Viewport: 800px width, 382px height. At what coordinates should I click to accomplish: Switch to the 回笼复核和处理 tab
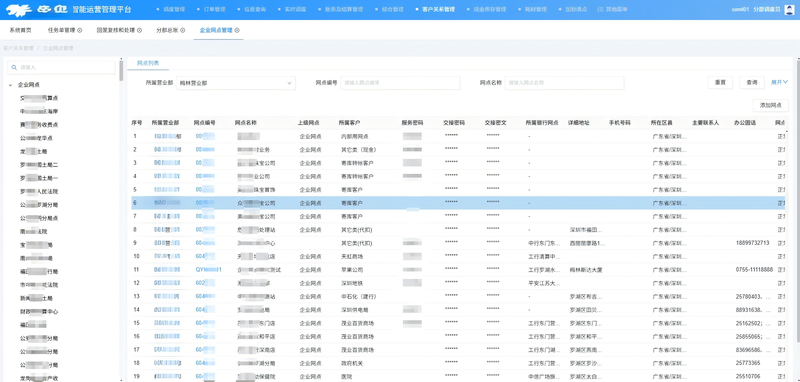tap(116, 30)
